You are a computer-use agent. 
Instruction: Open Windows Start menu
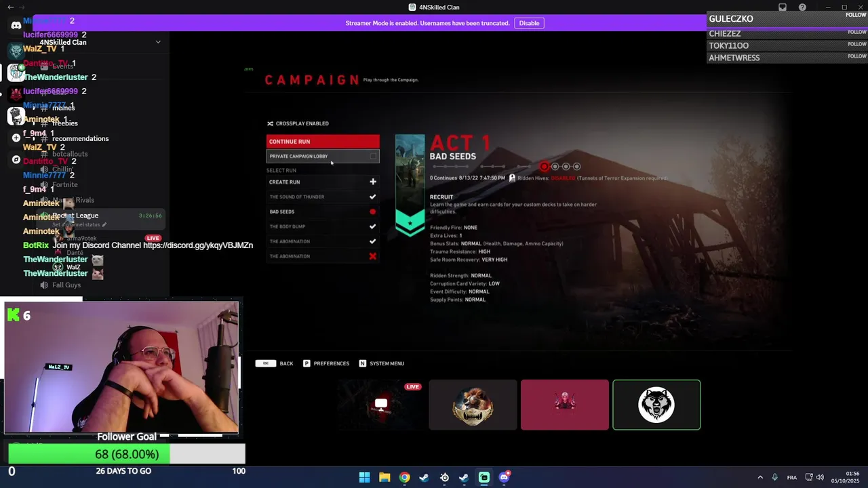tap(365, 477)
